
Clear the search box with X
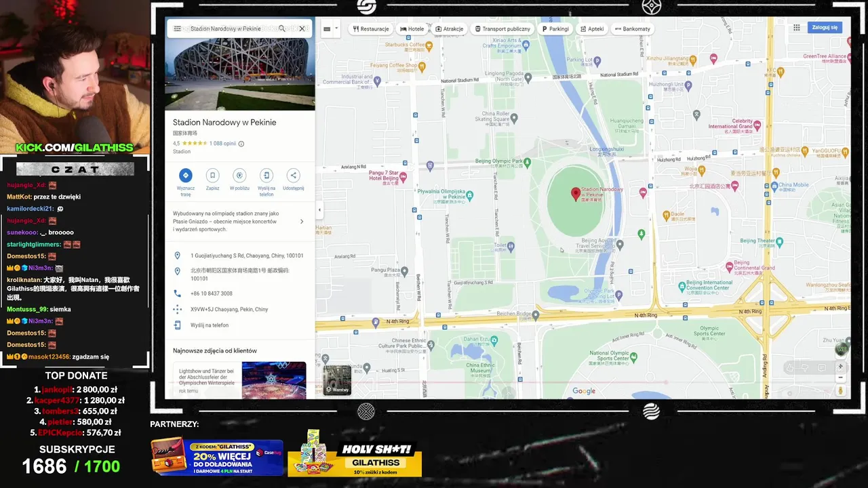pyautogui.click(x=302, y=29)
